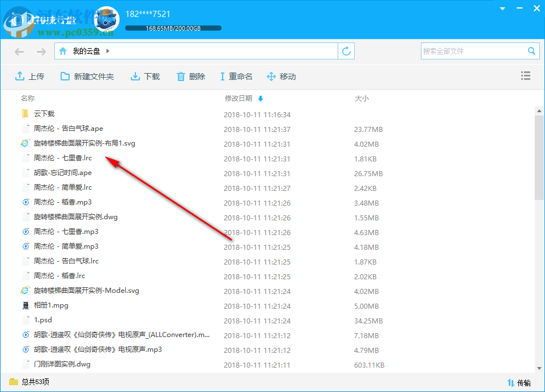Go to home via house icon
545x392 pixels.
point(63,51)
